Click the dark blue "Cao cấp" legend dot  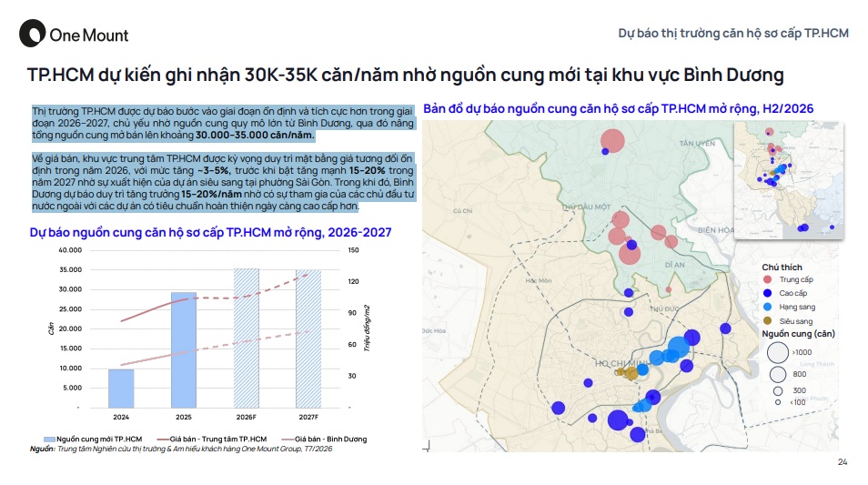(767, 293)
